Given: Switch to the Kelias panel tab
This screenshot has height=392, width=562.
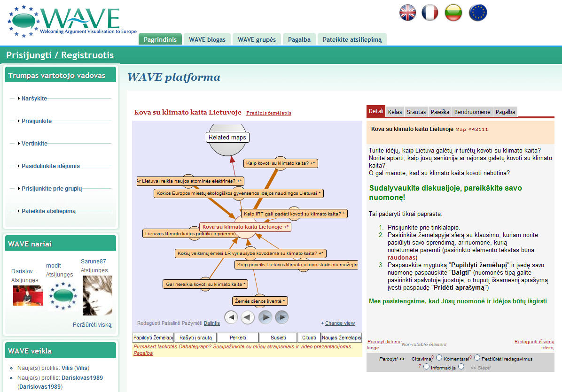Looking at the screenshot, I should click(395, 112).
